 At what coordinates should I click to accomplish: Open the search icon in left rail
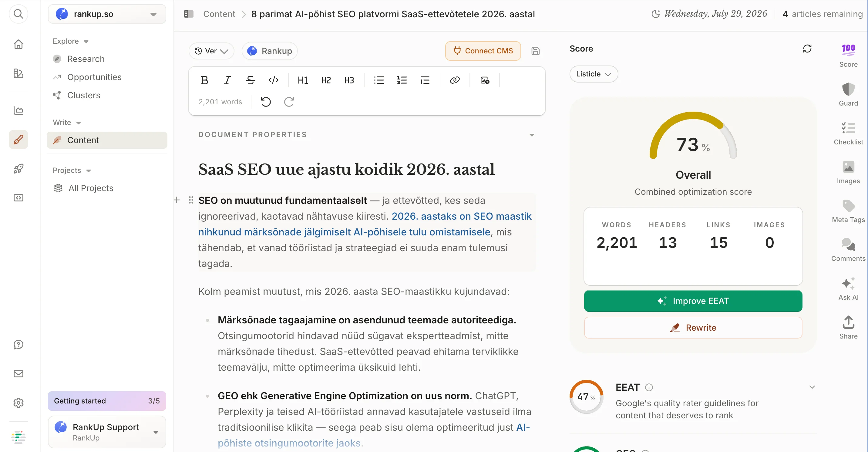(x=18, y=14)
